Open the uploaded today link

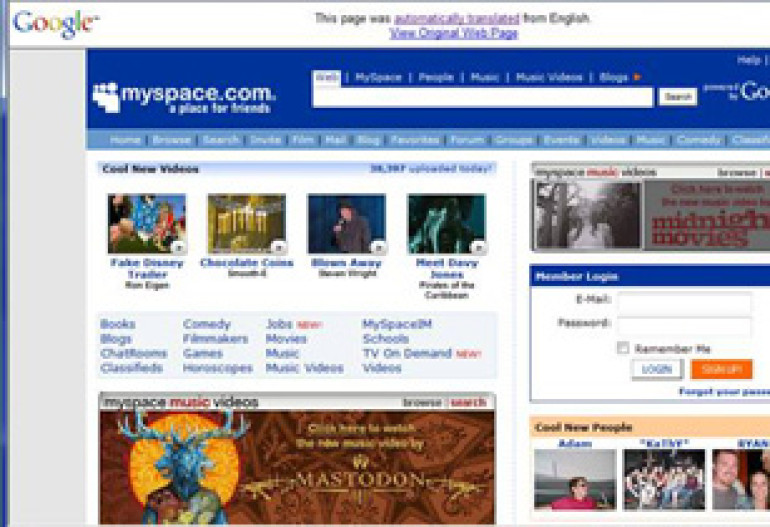click(430, 168)
